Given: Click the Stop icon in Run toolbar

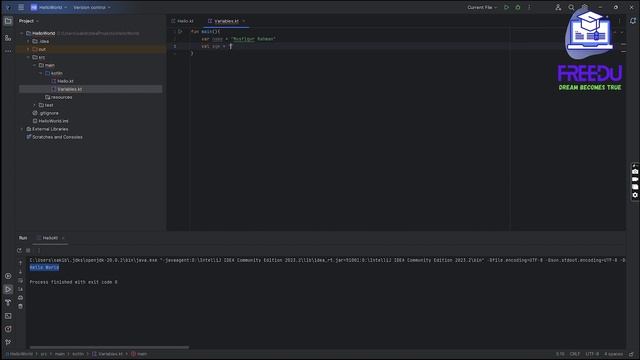Looking at the screenshot, I should click(28, 250).
